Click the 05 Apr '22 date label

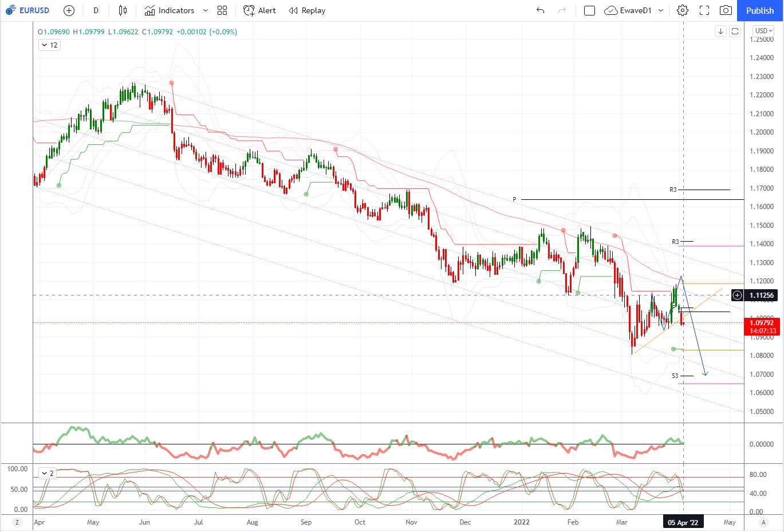683,522
